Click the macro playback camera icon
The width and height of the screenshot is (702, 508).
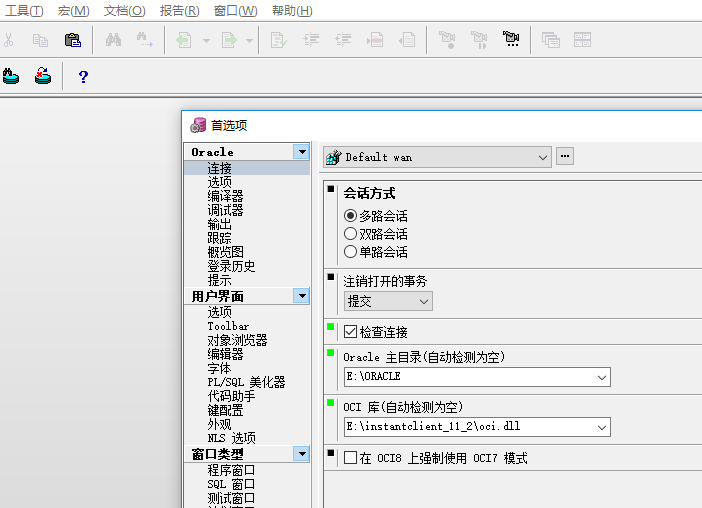point(479,40)
